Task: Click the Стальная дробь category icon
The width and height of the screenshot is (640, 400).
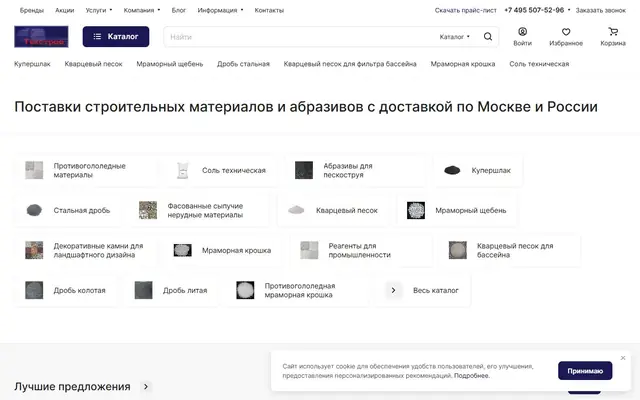Action: click(x=34, y=210)
